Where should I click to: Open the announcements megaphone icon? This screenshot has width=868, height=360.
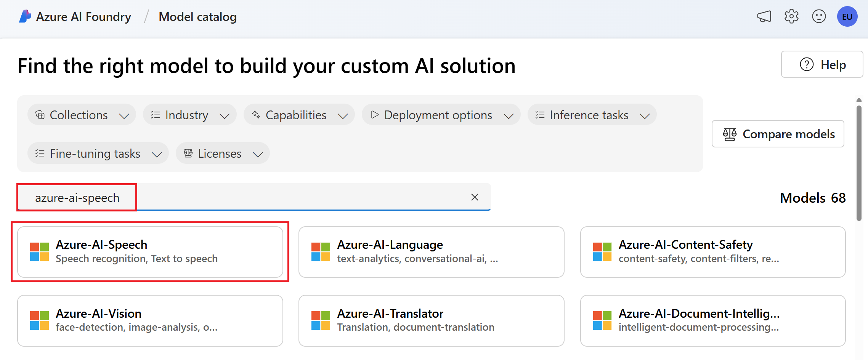(764, 16)
